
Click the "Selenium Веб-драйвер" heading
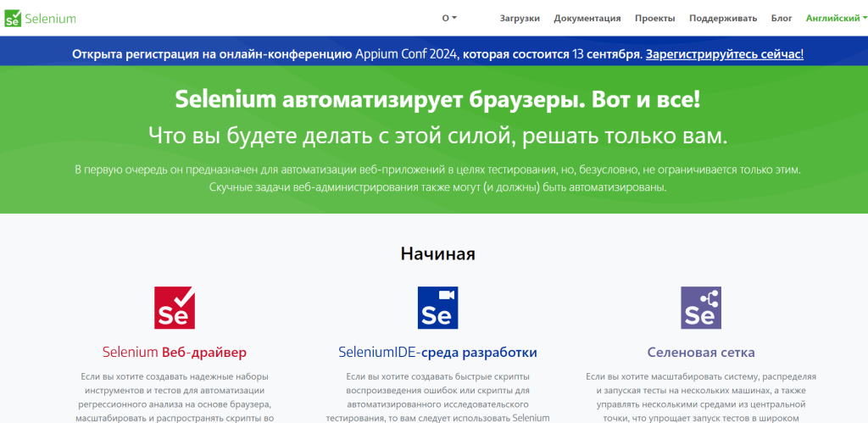(x=175, y=352)
